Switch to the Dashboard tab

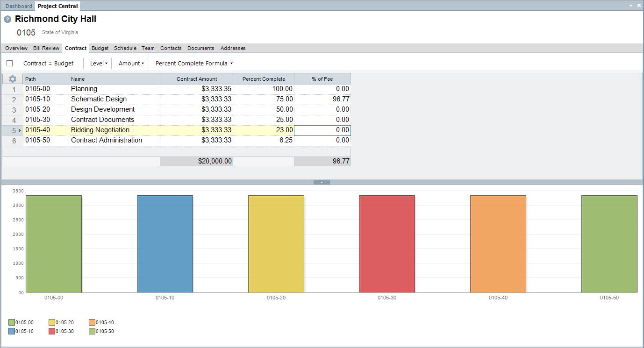(19, 6)
